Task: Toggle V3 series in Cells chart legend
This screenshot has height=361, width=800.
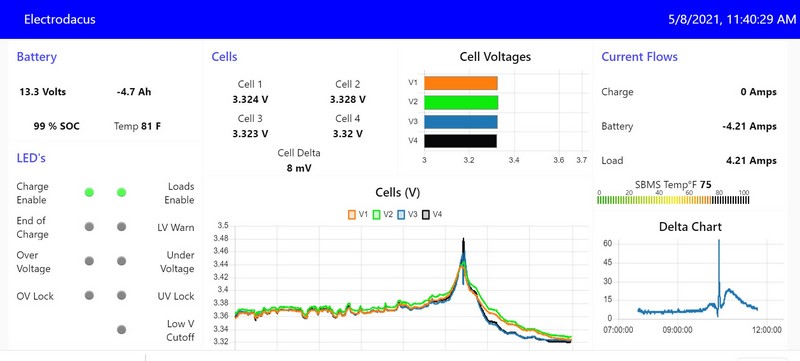Action: 407,215
